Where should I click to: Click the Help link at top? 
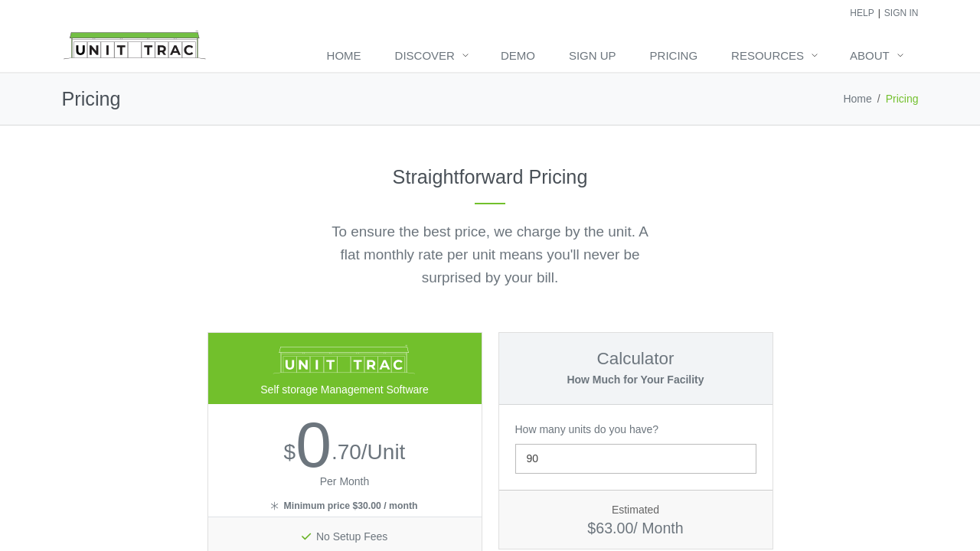click(x=861, y=13)
